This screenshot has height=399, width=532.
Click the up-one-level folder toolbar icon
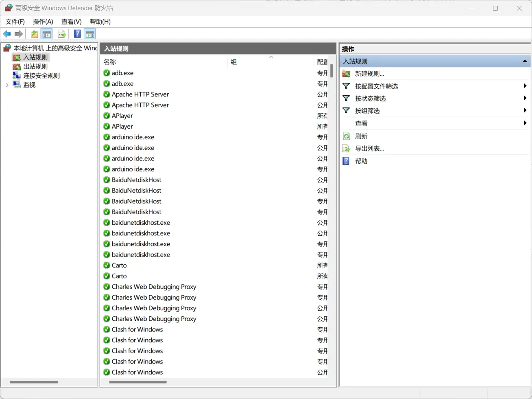(x=35, y=34)
